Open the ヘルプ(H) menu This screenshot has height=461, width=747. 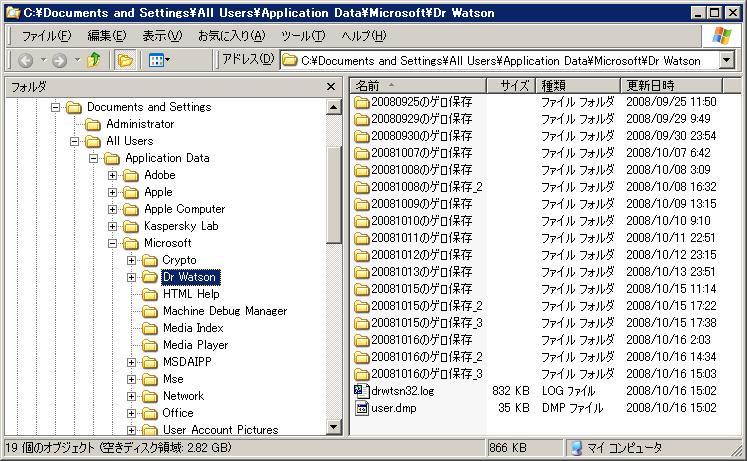(363, 36)
